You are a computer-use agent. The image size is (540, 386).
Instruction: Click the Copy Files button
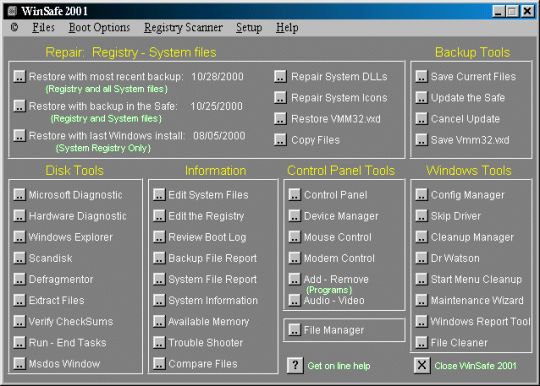coord(280,140)
